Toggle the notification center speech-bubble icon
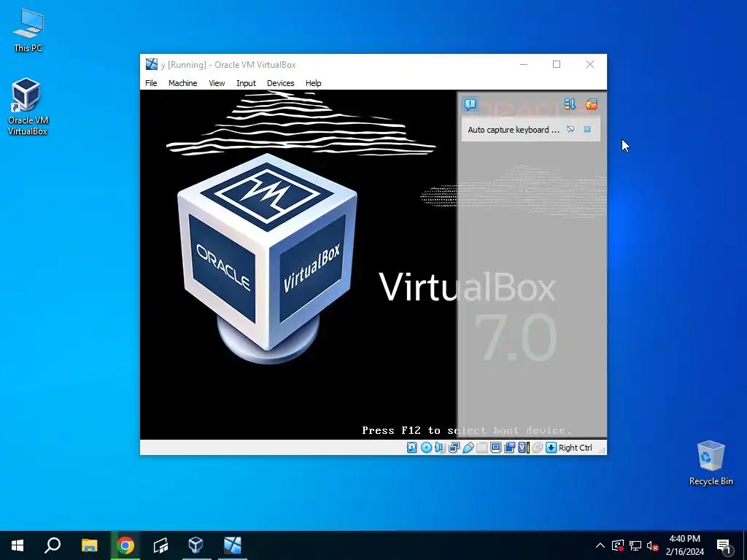 (471, 104)
